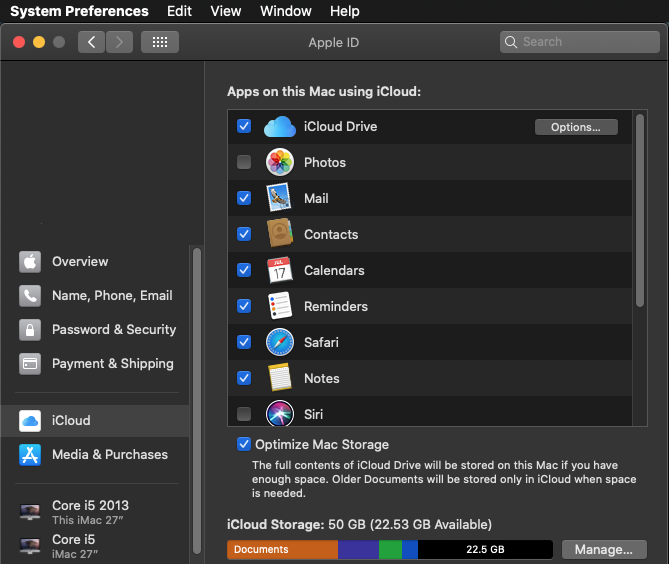Enable the Photos checkbox
Screen dimensions: 669x564
[244, 162]
